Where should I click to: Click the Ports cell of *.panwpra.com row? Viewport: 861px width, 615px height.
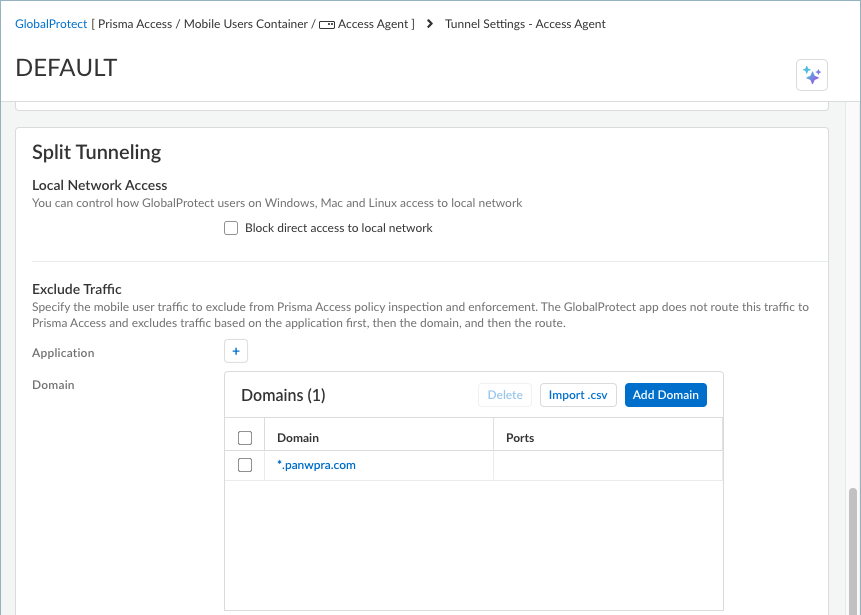click(607, 465)
